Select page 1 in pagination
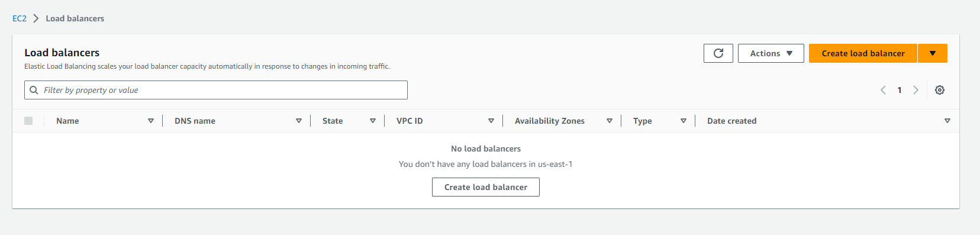Viewport: 980px width, 235px height. [900, 90]
